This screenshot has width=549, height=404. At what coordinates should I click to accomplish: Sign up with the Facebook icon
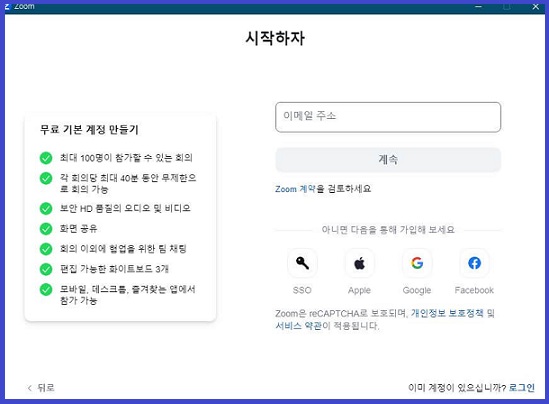click(474, 263)
